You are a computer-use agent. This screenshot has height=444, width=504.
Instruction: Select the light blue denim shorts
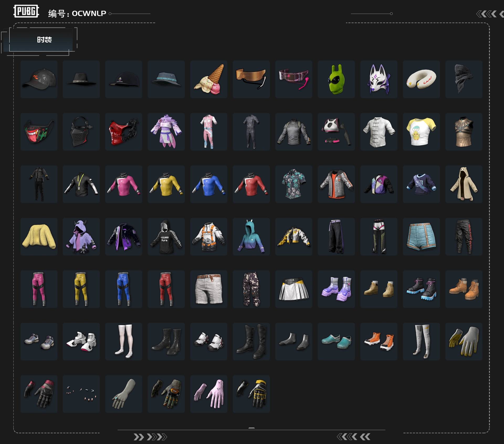click(x=421, y=237)
